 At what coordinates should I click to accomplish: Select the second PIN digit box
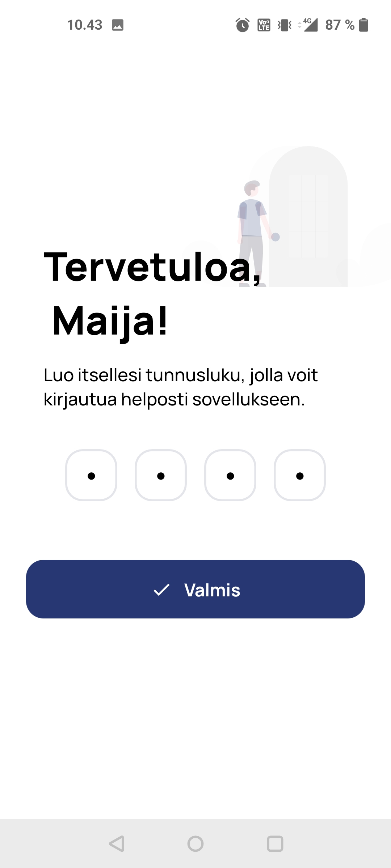pos(161,475)
